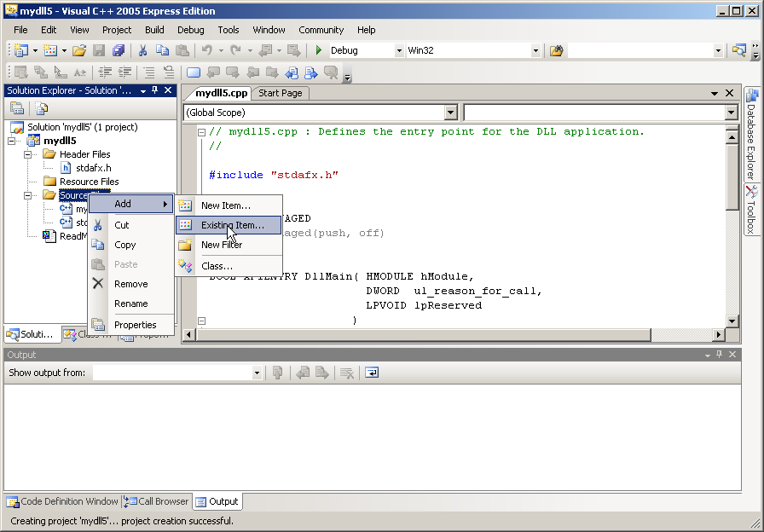Viewport: 764px width, 532px height.
Task: Open the Toolbox side tab
Action: 752,210
